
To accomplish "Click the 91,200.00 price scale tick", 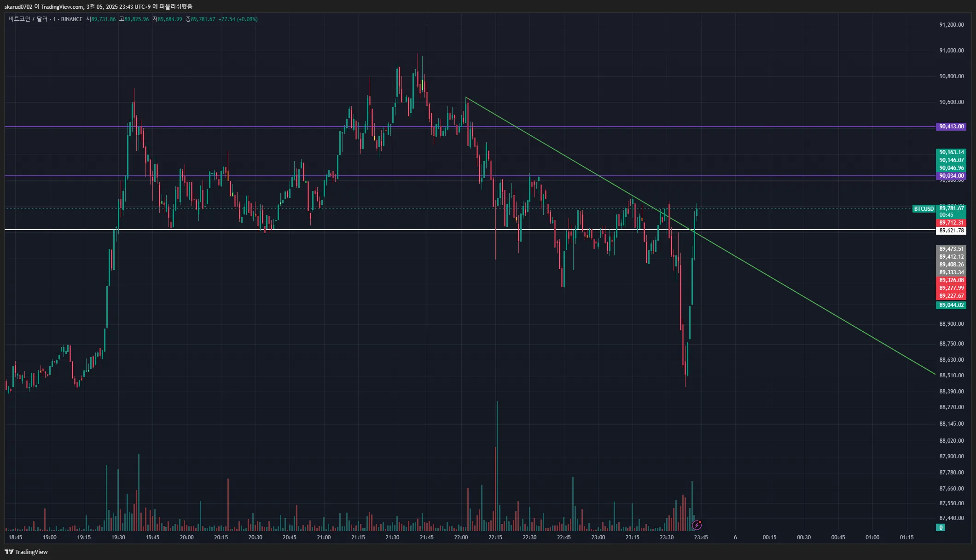I will 951,25.
